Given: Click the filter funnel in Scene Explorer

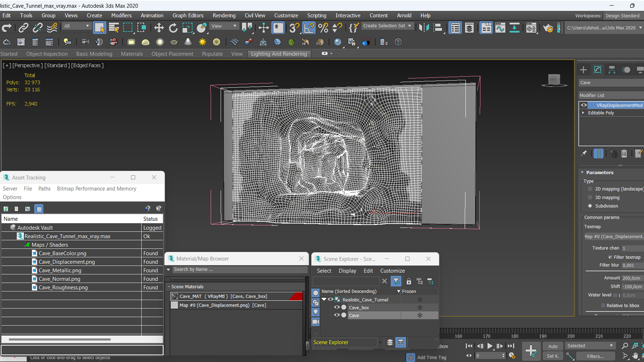Looking at the screenshot, I should pyautogui.click(x=396, y=281).
